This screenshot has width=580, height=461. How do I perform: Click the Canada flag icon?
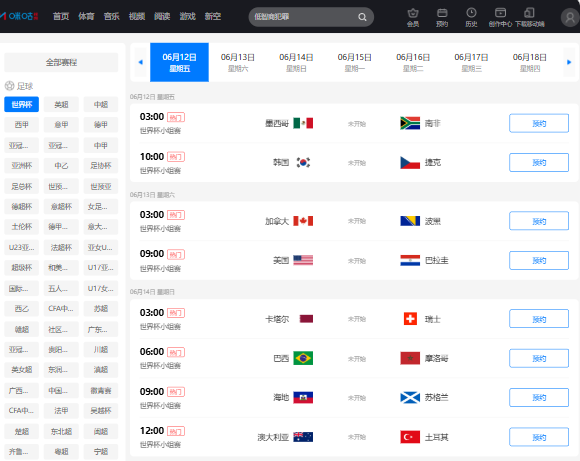coord(303,221)
